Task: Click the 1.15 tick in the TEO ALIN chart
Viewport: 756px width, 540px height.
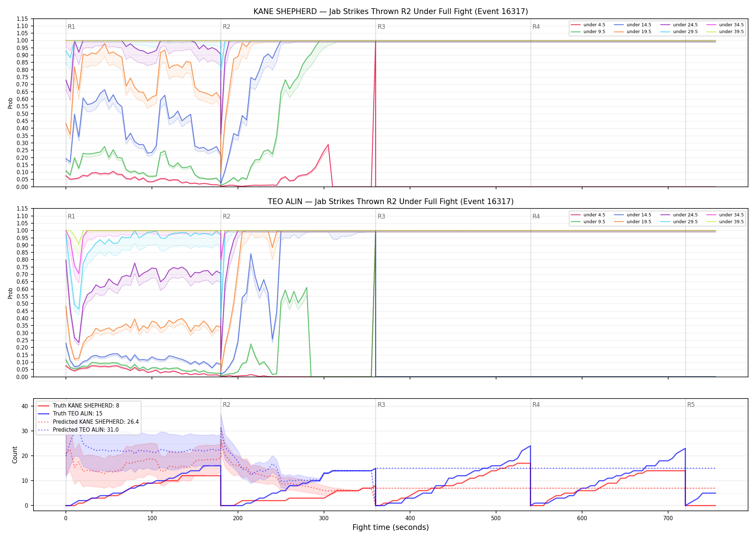Action: 22,208
